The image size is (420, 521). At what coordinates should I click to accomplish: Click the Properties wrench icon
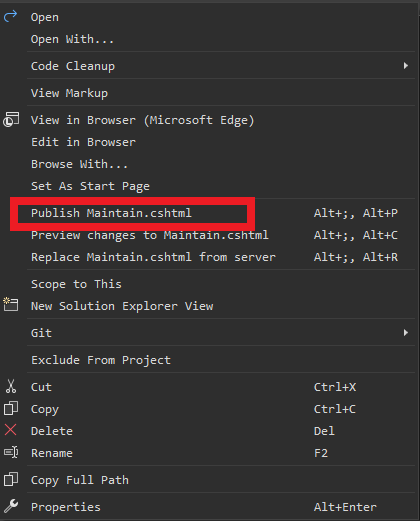tap(11, 506)
